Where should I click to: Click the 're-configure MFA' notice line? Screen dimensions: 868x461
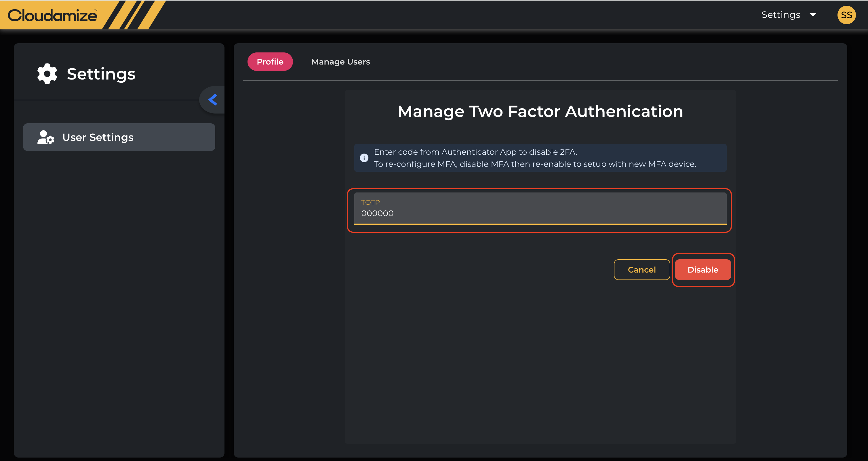tap(534, 164)
